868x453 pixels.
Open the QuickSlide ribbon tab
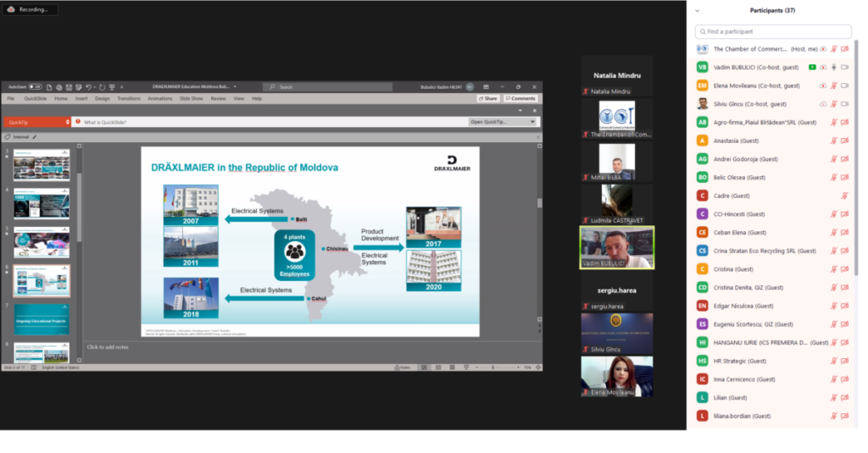(x=36, y=98)
